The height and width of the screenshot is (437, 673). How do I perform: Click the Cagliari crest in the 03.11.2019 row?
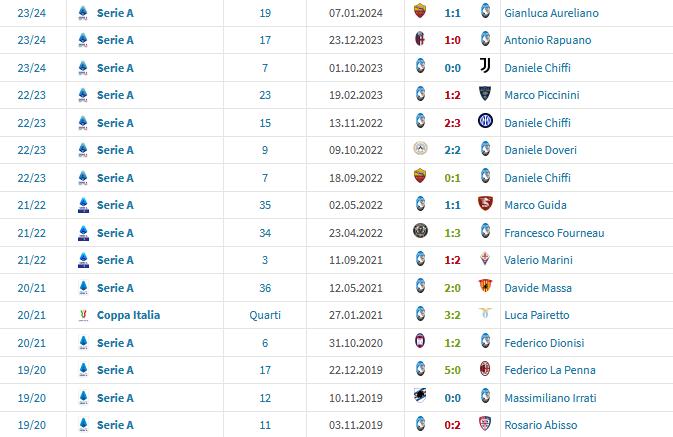(x=486, y=424)
